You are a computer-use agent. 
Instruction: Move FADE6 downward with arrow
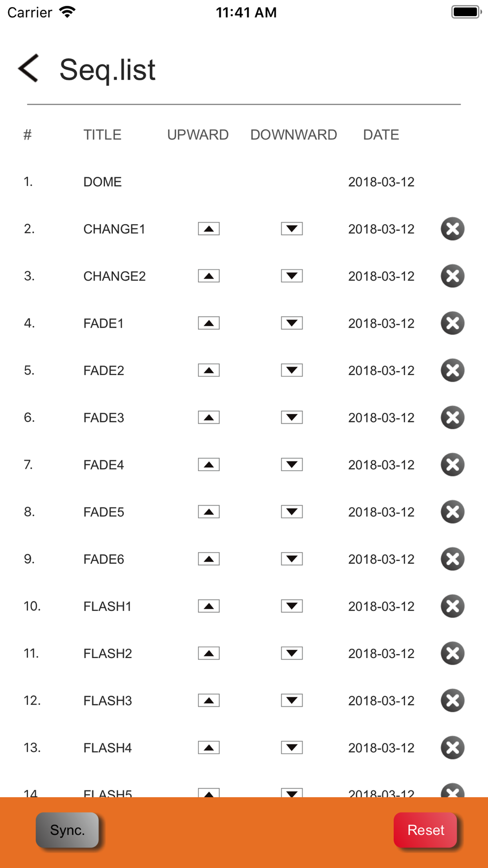(x=292, y=559)
